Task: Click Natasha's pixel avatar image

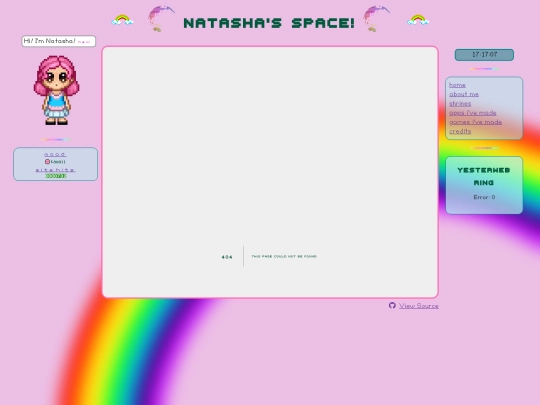Action: click(x=56, y=90)
